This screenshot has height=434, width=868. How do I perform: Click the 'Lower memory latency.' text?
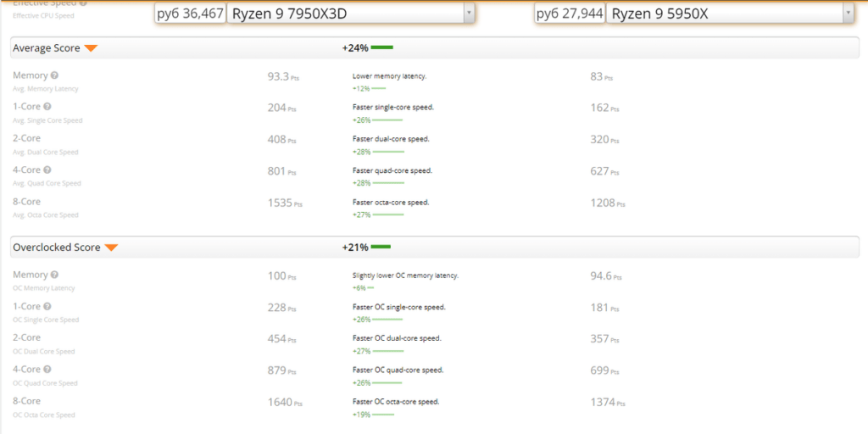[x=390, y=76]
